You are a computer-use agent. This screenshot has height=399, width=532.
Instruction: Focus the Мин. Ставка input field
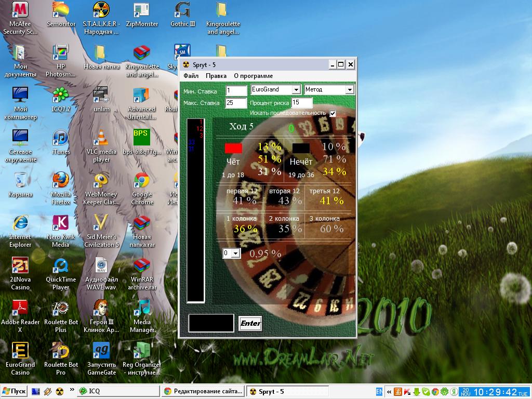(236, 90)
